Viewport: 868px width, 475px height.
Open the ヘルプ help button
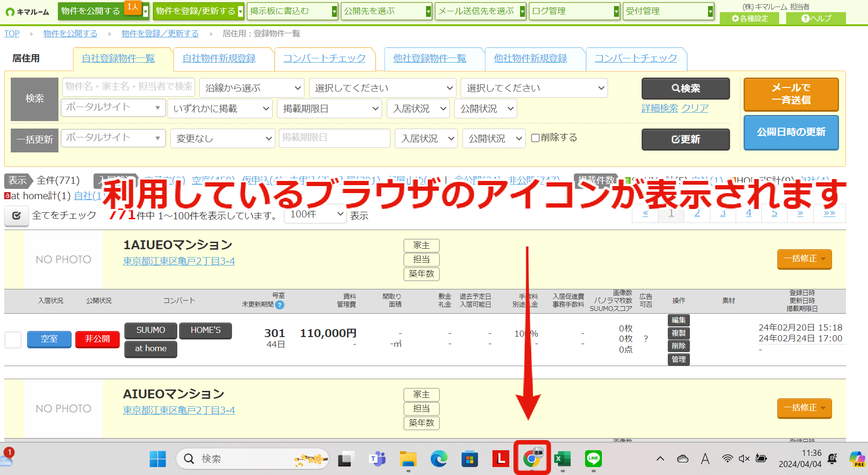pyautogui.click(x=816, y=18)
